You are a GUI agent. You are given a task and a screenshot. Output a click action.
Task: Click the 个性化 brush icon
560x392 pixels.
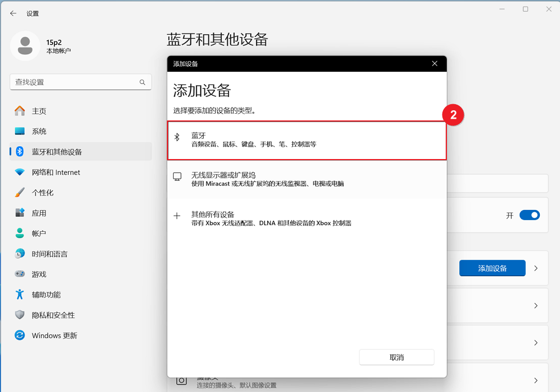point(18,192)
